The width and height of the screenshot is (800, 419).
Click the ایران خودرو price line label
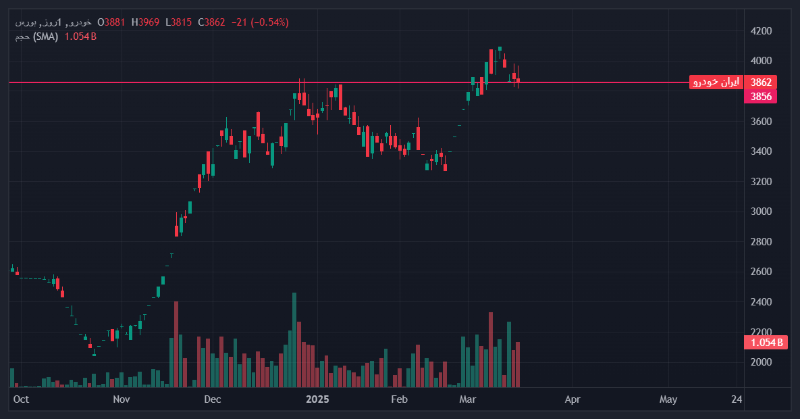[716, 82]
